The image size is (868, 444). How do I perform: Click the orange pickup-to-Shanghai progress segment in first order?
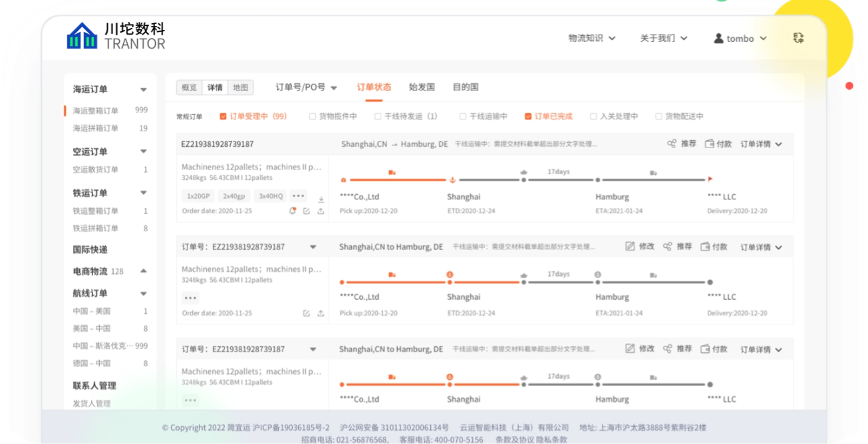[x=397, y=179]
